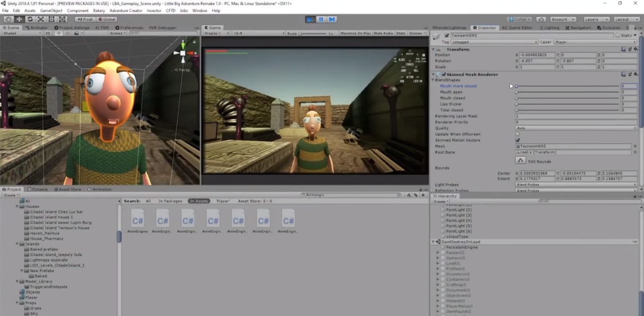The image size is (644, 316).
Task: Enable the Static checkbox
Action: (x=618, y=36)
